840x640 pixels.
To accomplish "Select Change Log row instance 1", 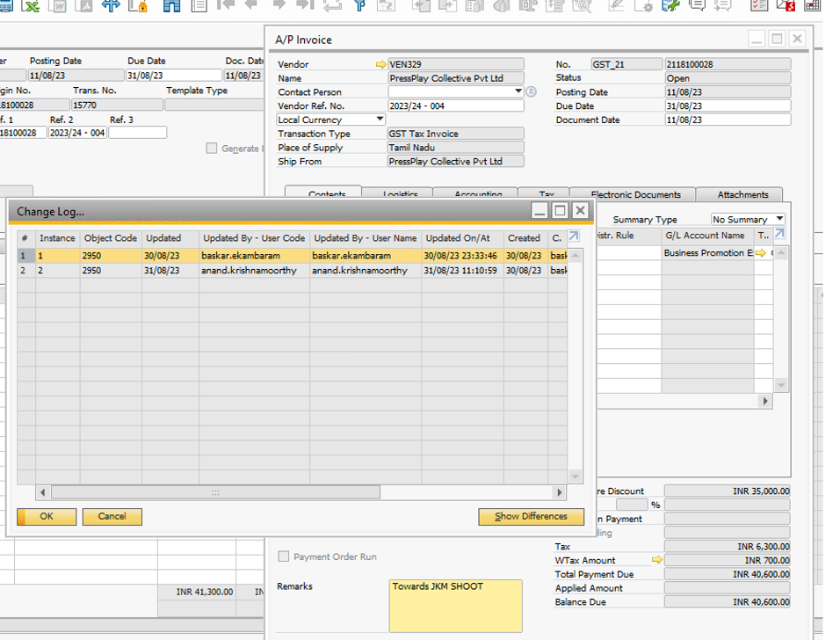I will click(292, 256).
